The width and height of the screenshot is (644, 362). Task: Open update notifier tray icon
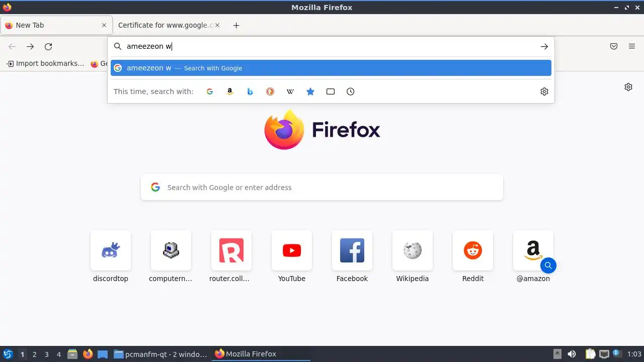pos(616,354)
